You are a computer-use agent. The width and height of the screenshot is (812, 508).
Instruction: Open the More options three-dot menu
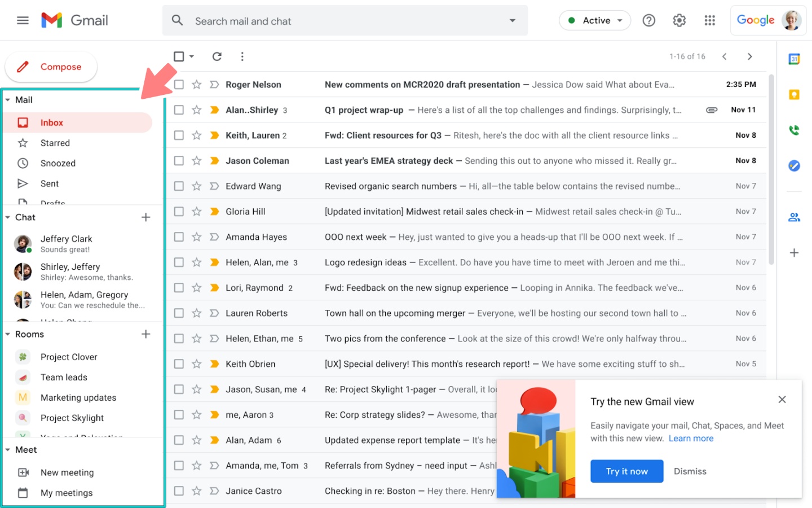pos(242,56)
